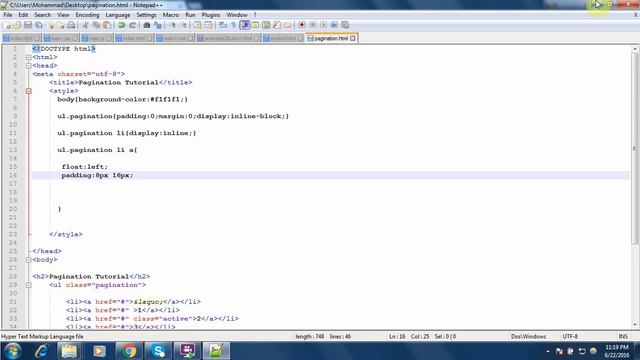
Task: Click the 'Dos\Windows' status bar field
Action: pyautogui.click(x=528, y=337)
